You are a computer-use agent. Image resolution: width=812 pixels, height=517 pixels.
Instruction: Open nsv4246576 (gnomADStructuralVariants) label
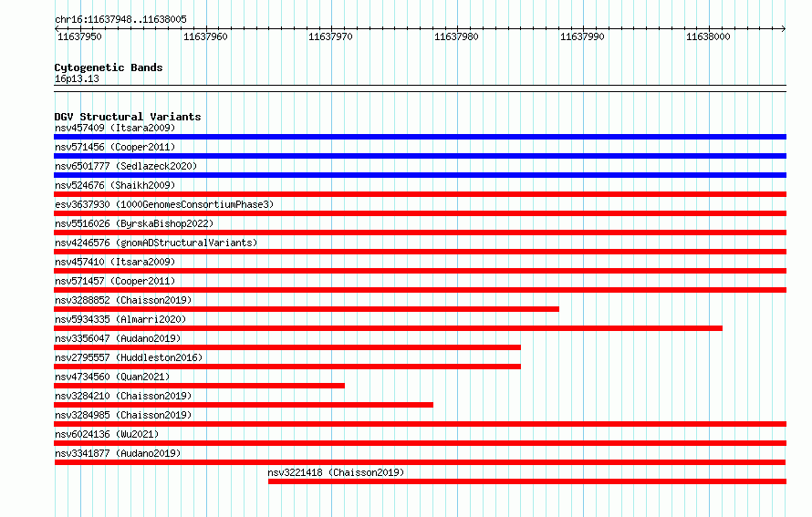point(156,243)
